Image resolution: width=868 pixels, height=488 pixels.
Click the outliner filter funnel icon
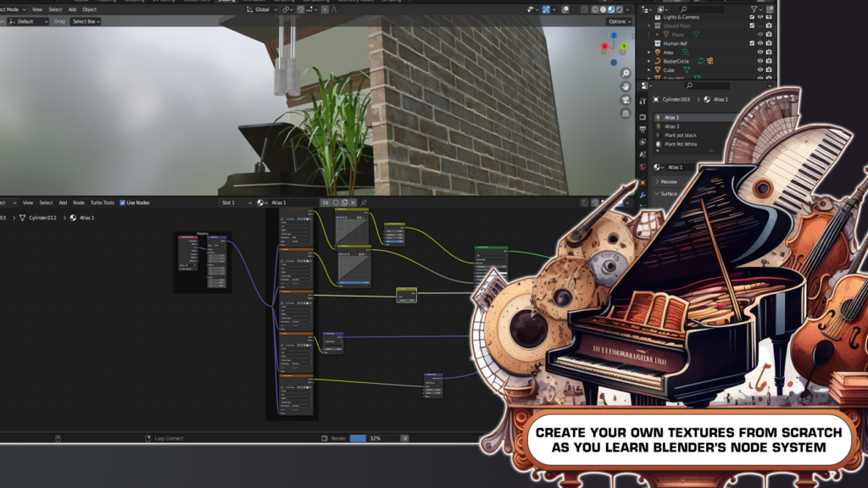point(754,9)
